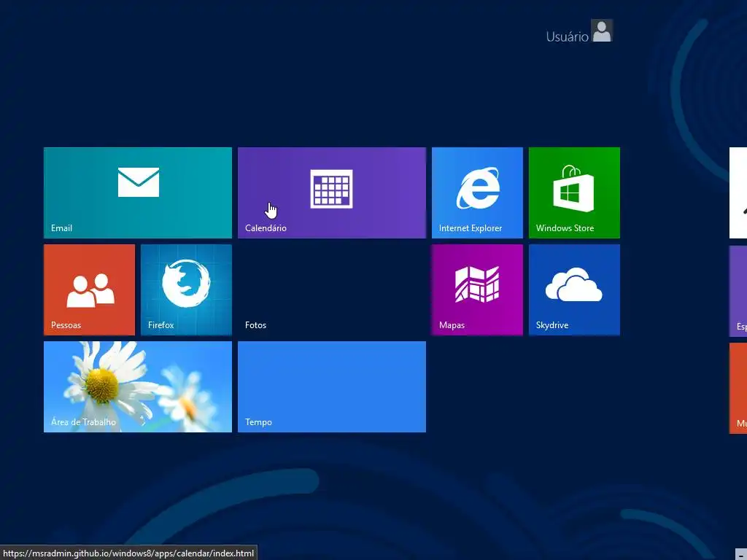
Task: Open the Mapas tile
Action: [x=477, y=289]
